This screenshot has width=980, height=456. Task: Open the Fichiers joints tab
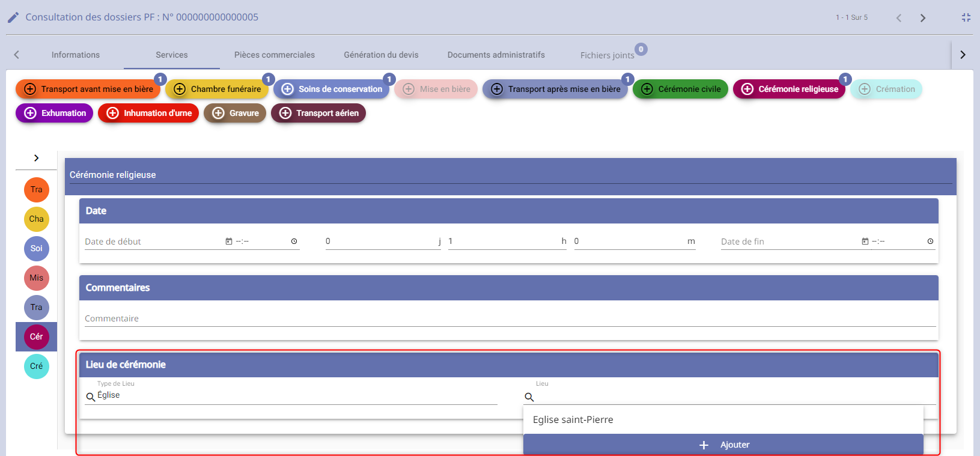tap(607, 55)
